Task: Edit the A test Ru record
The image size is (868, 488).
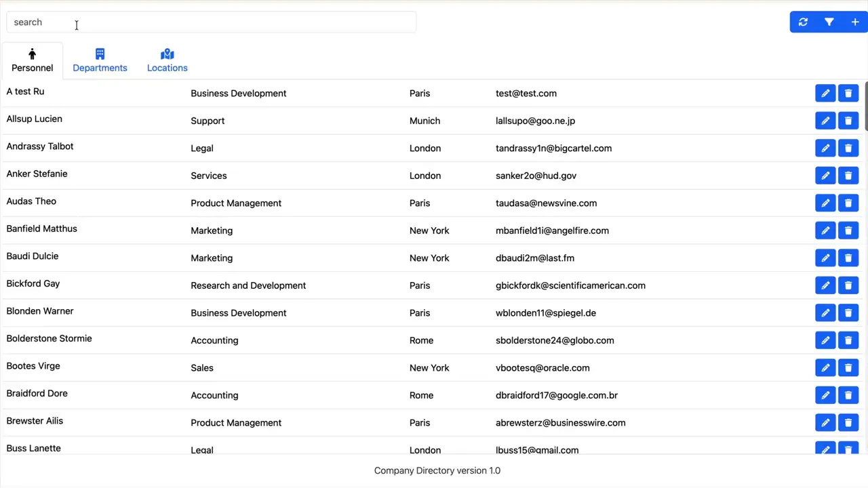Action: pyautogui.click(x=825, y=94)
